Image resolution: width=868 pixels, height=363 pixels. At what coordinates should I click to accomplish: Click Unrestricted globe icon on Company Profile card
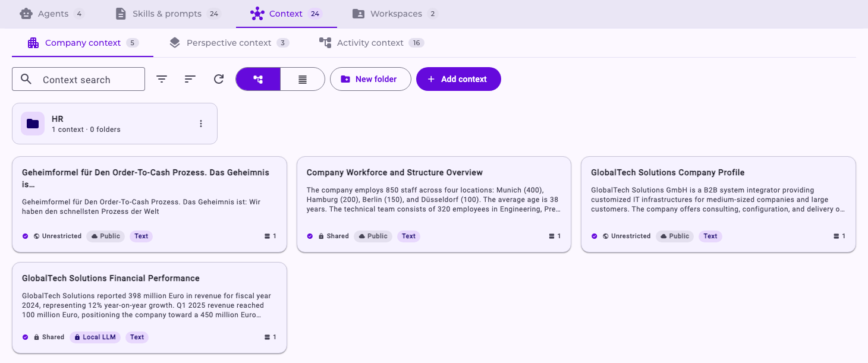(606, 236)
